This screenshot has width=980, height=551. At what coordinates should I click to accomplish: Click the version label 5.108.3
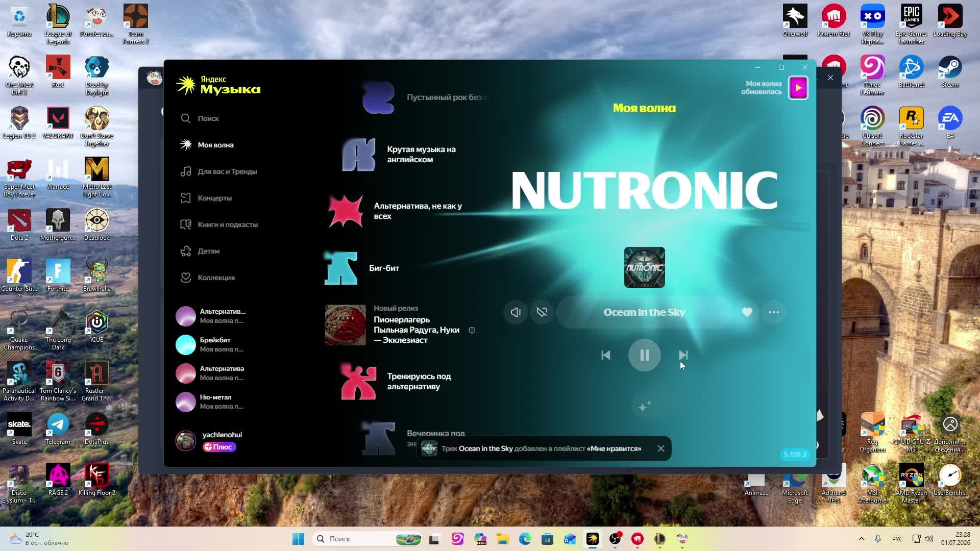[795, 454]
